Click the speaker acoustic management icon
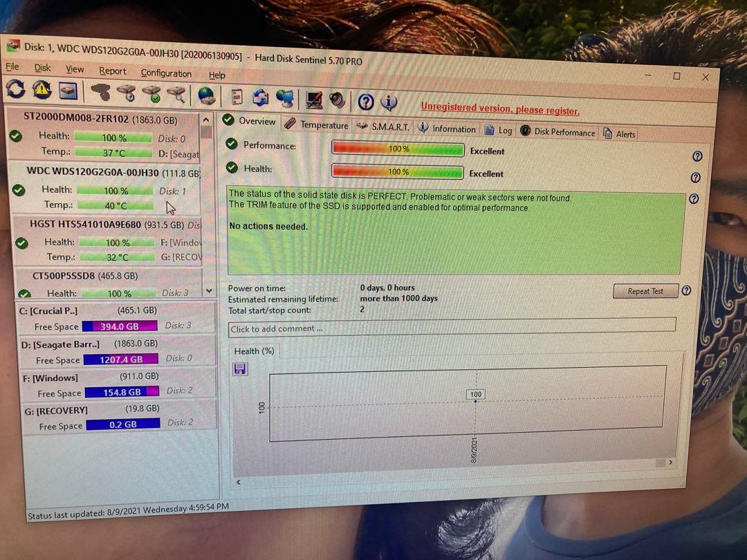Image resolution: width=747 pixels, height=560 pixels. (337, 100)
